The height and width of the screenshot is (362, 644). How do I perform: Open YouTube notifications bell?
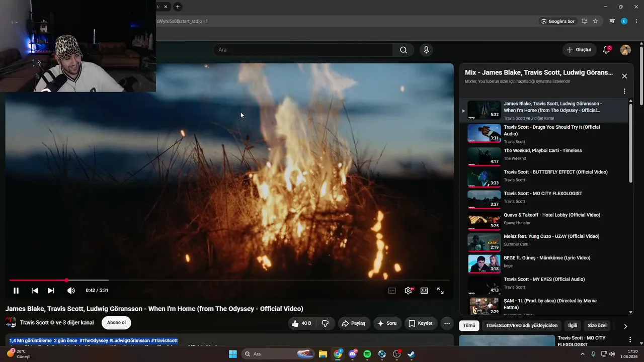(606, 50)
